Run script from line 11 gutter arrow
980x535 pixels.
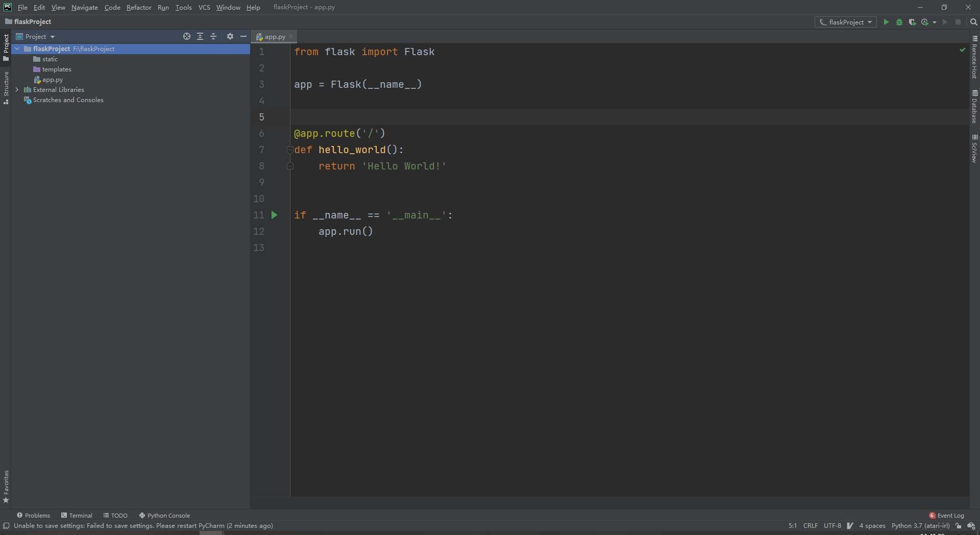(x=274, y=215)
